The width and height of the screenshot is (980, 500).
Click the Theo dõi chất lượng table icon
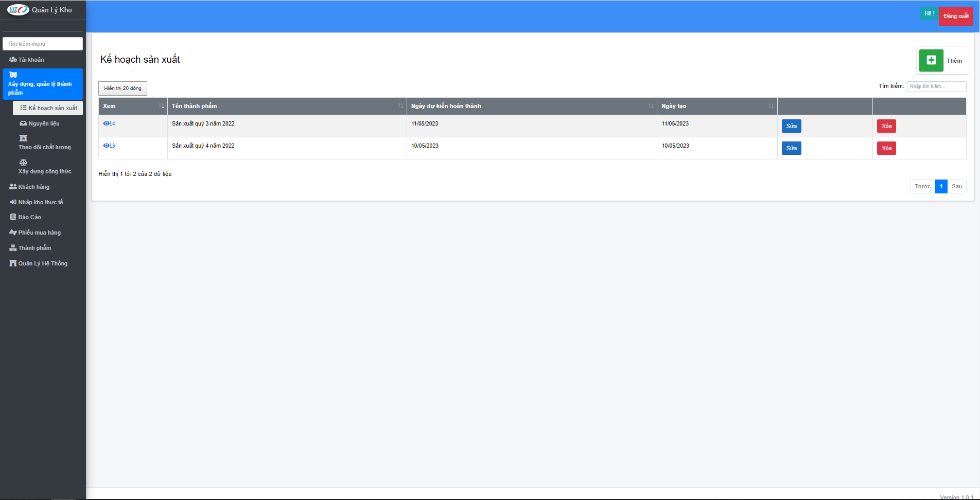pyautogui.click(x=23, y=138)
